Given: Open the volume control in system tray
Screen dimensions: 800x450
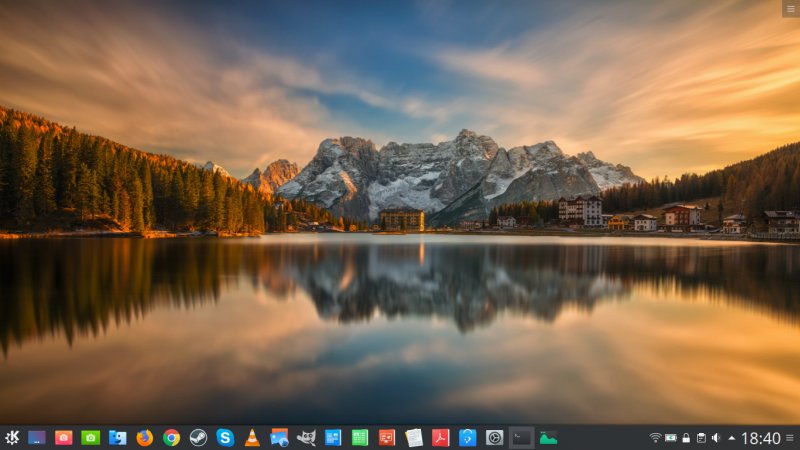Looking at the screenshot, I should point(716,438).
